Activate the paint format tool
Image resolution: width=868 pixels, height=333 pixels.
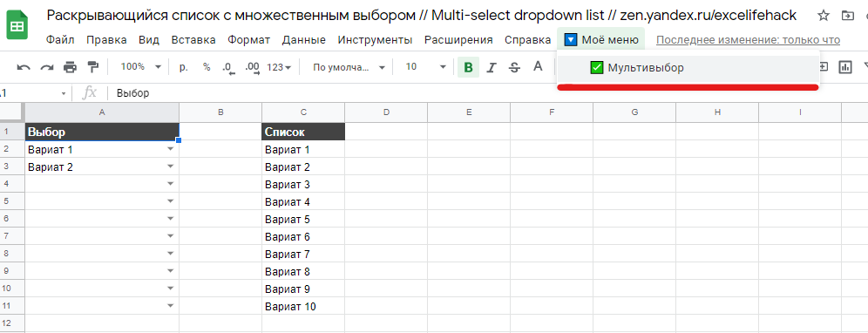click(x=93, y=68)
